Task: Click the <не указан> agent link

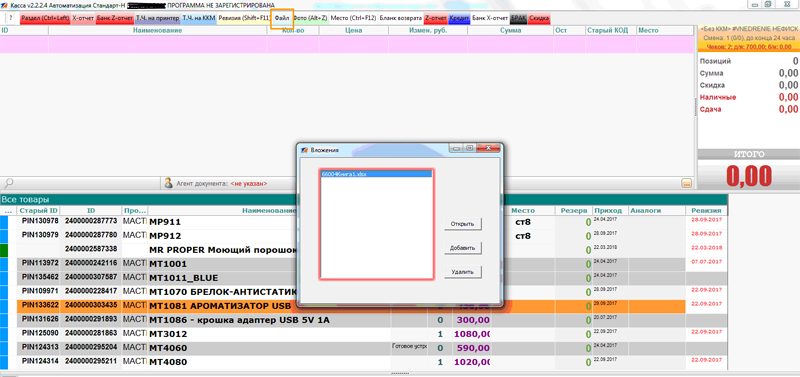Action: 248,183
